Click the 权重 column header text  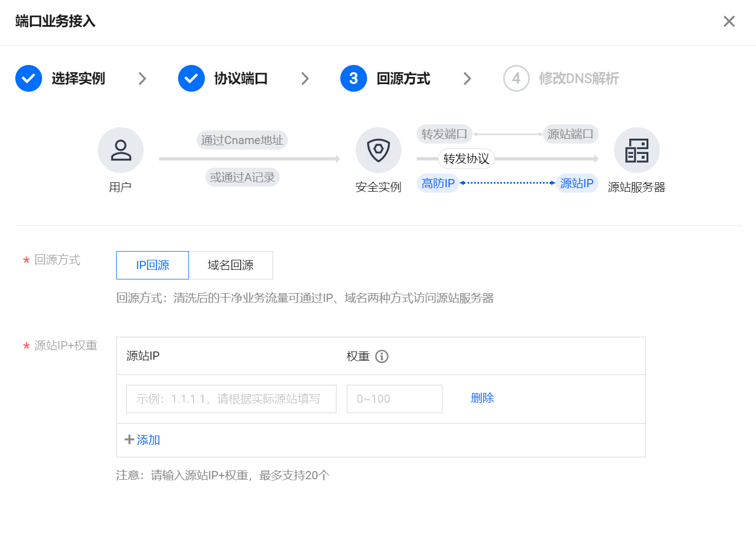(x=358, y=356)
